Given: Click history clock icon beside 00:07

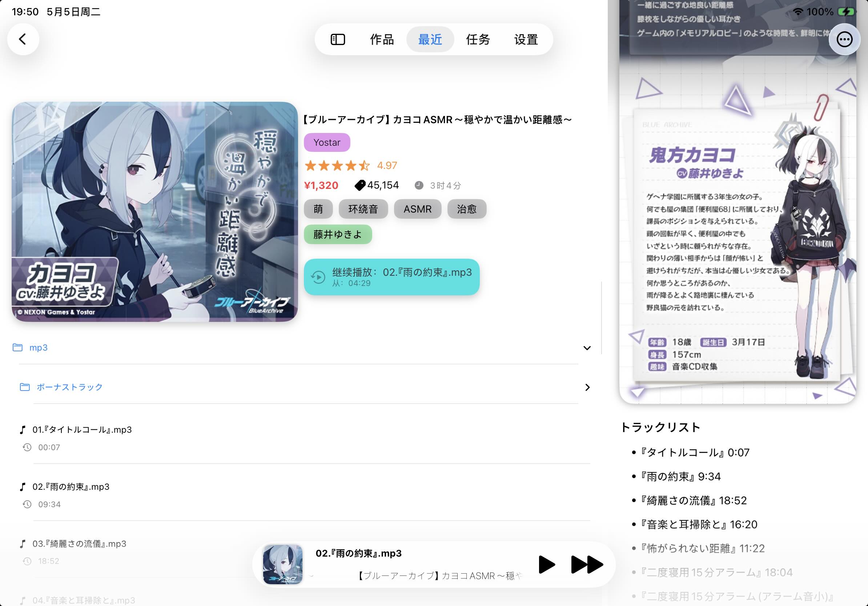Looking at the screenshot, I should pyautogui.click(x=27, y=447).
